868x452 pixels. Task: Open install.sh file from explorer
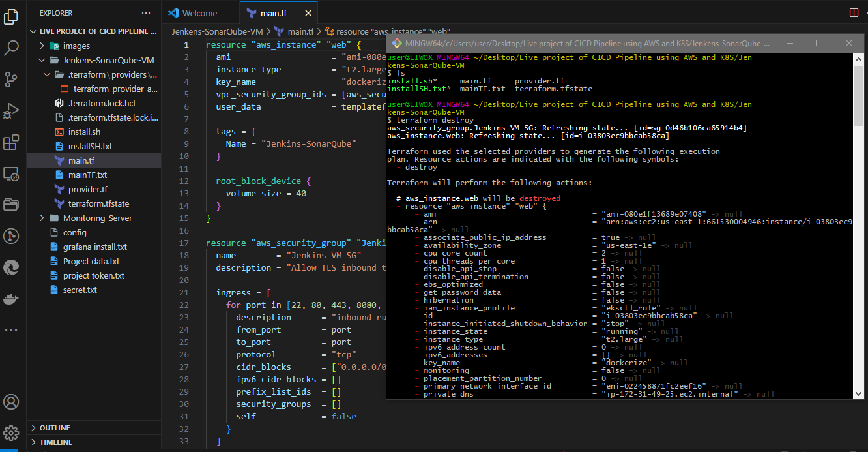point(84,132)
